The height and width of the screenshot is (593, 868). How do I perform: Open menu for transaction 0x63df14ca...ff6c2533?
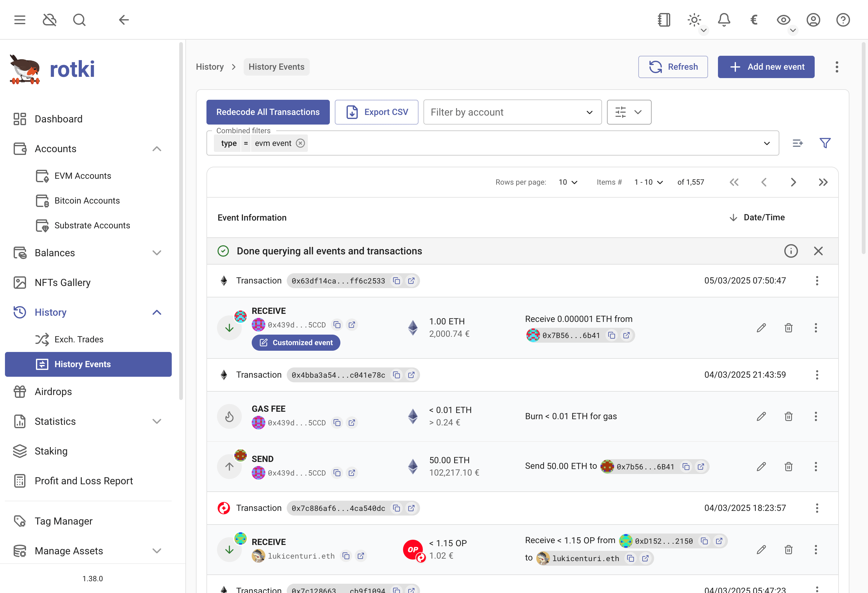pos(817,281)
